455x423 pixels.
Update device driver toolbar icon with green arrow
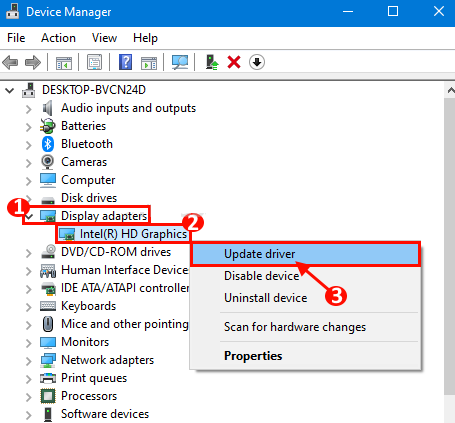[212, 62]
